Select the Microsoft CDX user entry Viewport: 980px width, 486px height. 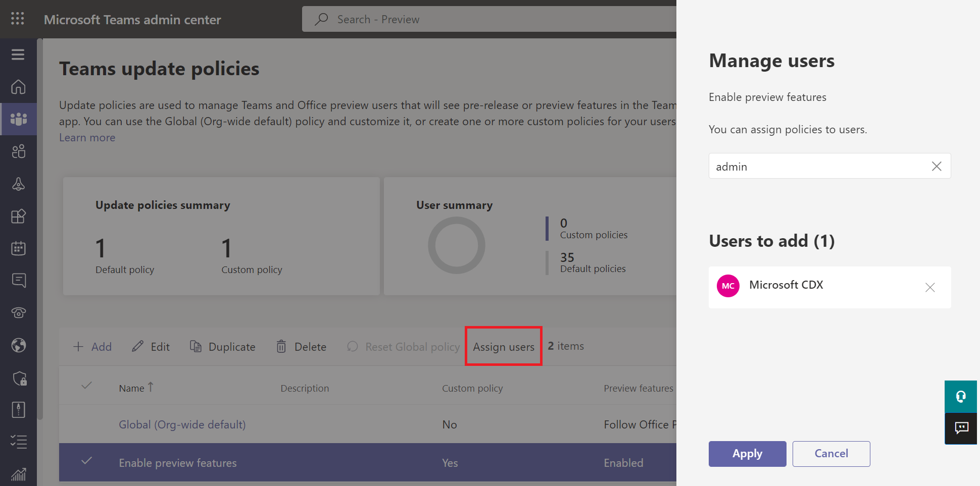(x=829, y=287)
